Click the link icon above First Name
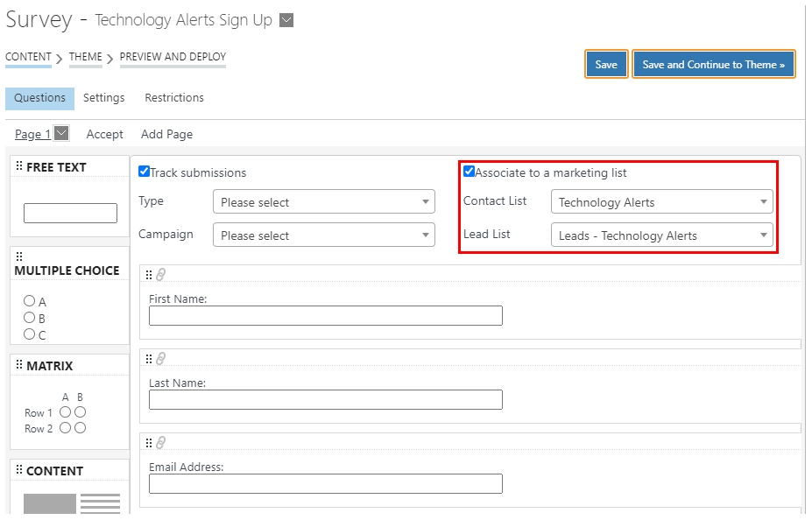Screen dimensions: 812x520 pos(160,275)
